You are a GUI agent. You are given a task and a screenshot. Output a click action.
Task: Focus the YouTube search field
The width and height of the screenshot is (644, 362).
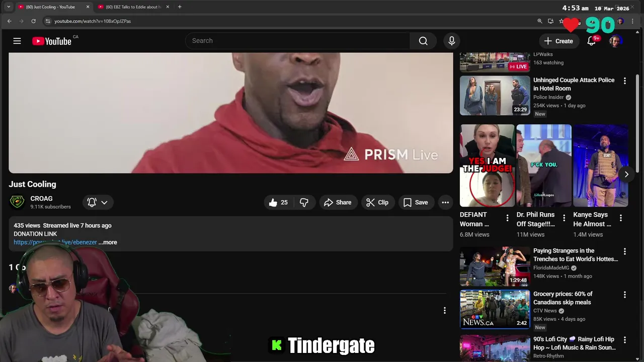298,41
